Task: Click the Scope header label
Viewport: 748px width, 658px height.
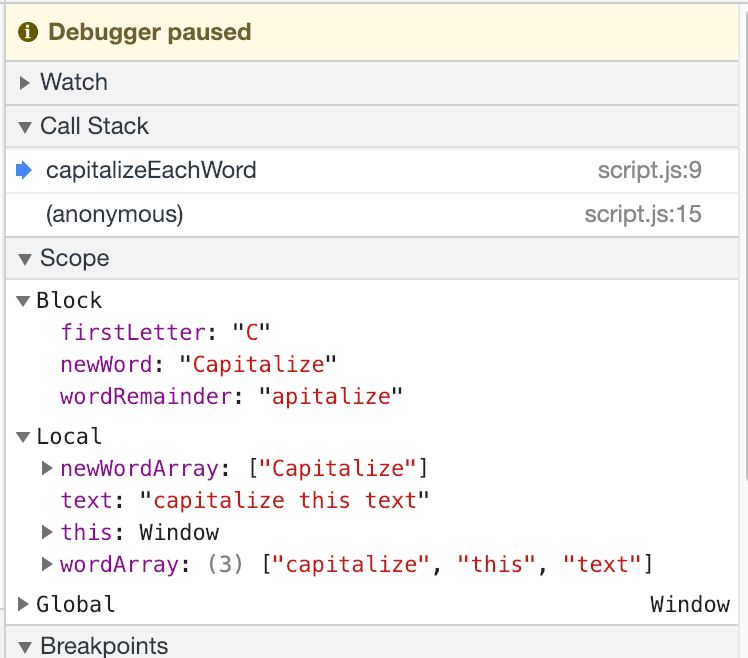Action: (x=75, y=259)
